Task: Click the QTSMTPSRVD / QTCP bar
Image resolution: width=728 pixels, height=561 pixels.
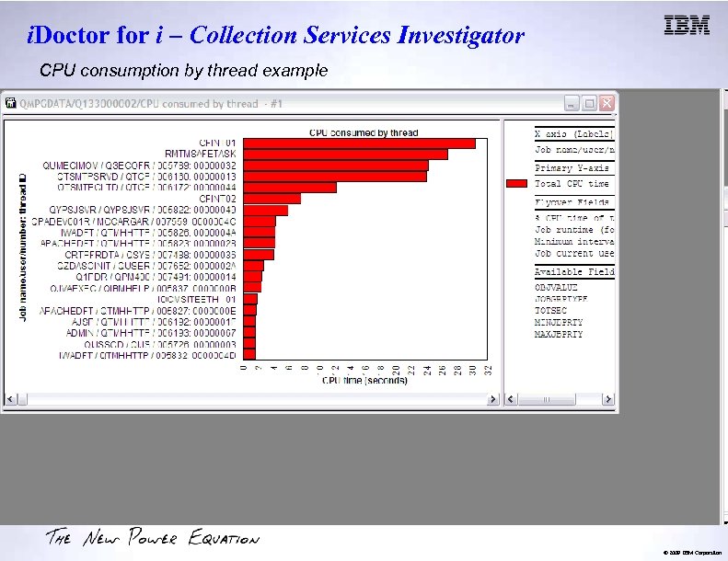Action: (335, 177)
